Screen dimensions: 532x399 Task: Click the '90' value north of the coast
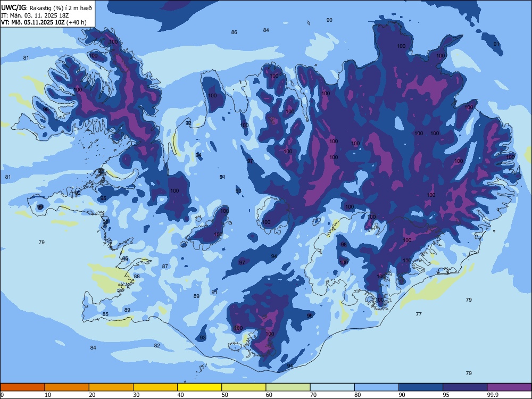click(x=329, y=20)
